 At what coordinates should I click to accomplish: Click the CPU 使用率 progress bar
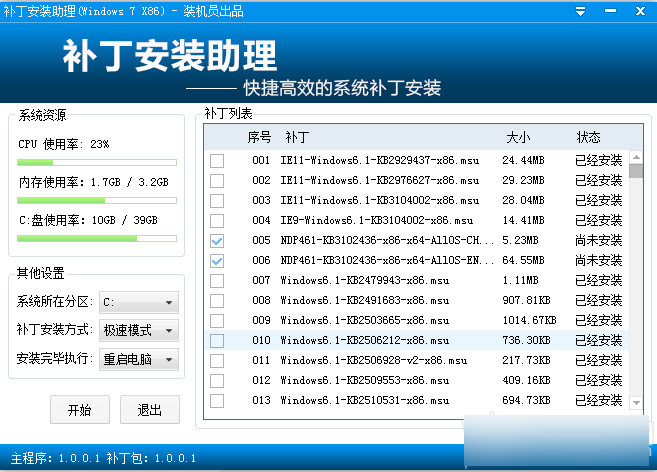96,162
